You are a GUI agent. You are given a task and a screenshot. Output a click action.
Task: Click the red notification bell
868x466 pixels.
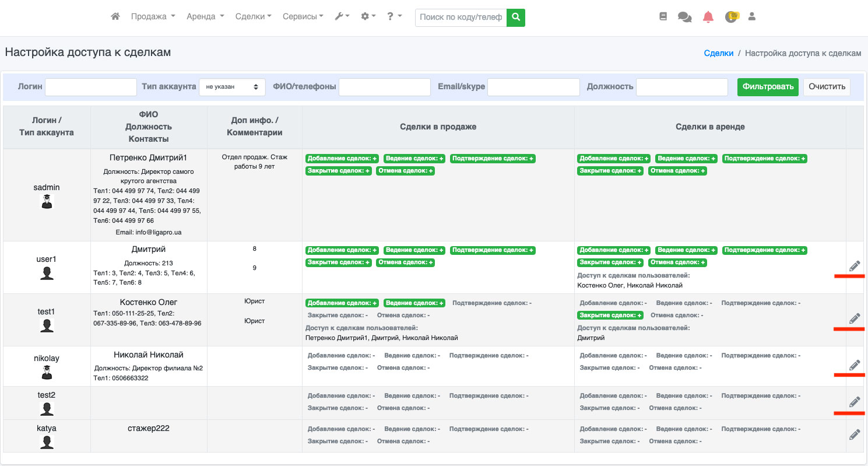tap(708, 17)
